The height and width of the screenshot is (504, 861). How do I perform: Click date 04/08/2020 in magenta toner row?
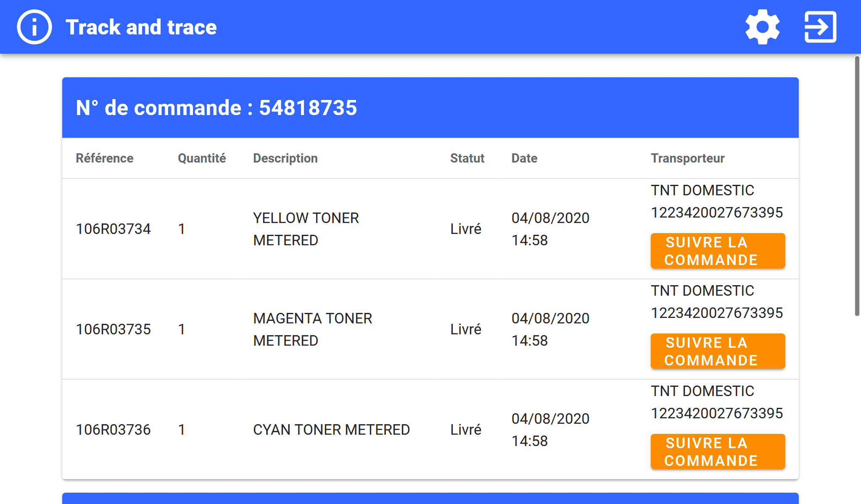click(x=550, y=318)
